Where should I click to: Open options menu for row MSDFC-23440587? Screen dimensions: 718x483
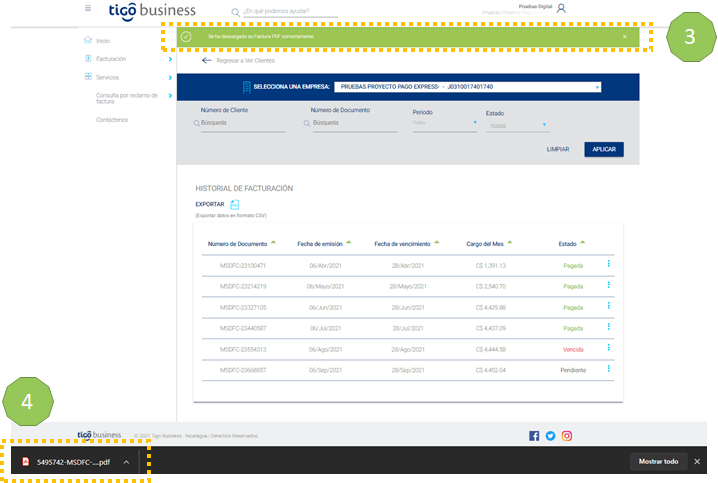(609, 326)
